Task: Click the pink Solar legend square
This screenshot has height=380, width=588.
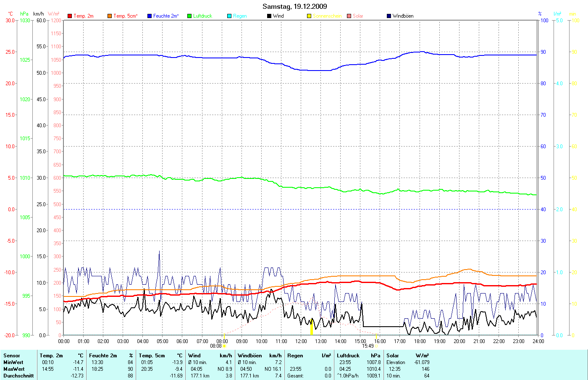Action: [x=349, y=16]
